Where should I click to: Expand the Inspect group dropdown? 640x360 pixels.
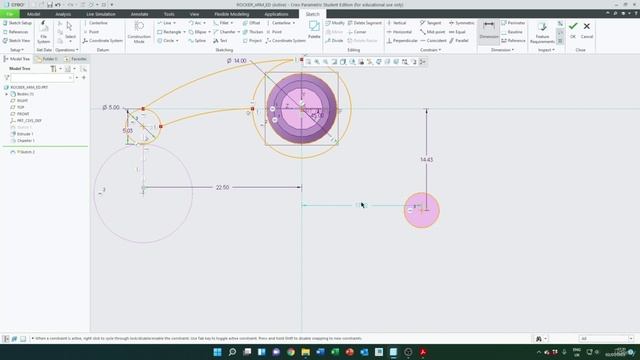click(545, 50)
